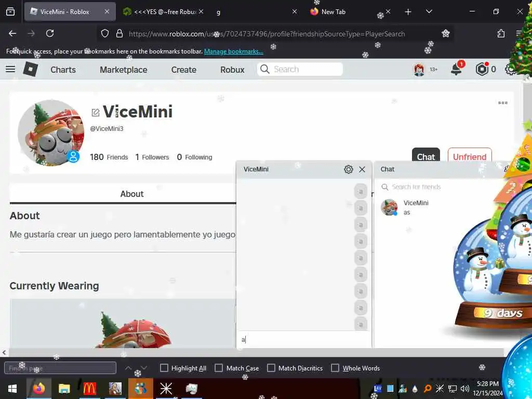Select the About tab
The image size is (532, 399).
click(x=131, y=194)
